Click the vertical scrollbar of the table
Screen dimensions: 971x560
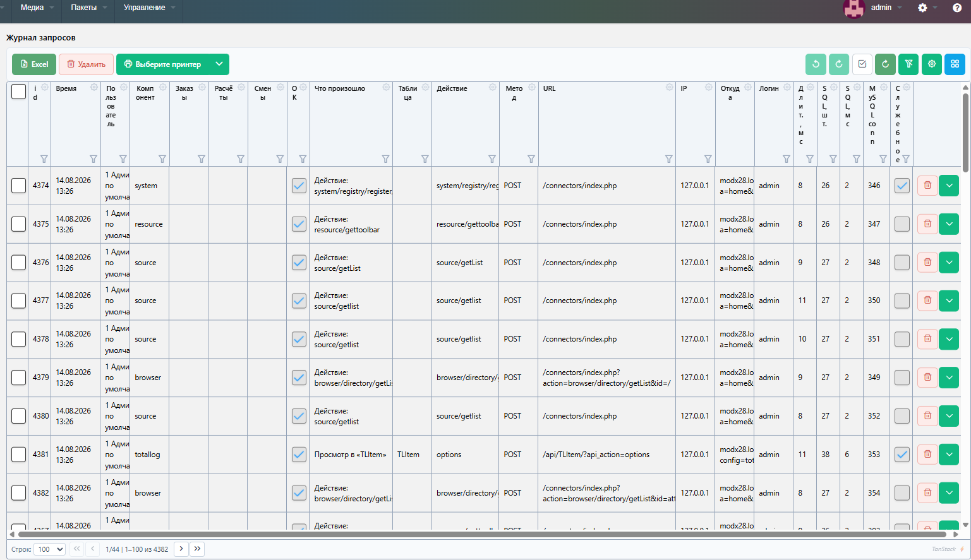point(965,133)
